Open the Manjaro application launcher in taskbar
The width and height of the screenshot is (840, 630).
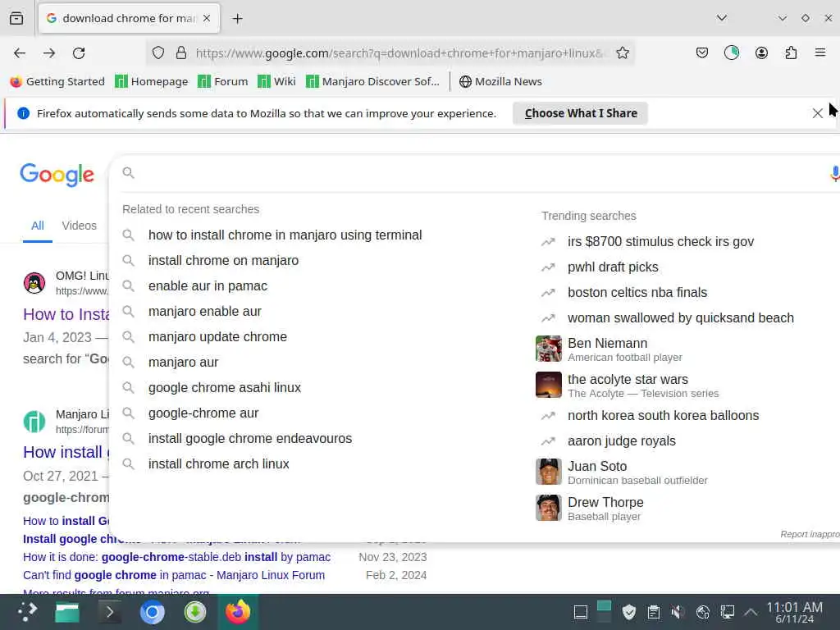[x=26, y=612]
